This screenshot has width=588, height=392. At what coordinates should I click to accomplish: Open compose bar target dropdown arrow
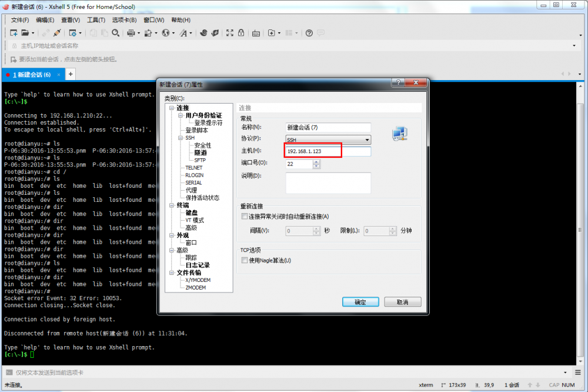(x=565, y=373)
